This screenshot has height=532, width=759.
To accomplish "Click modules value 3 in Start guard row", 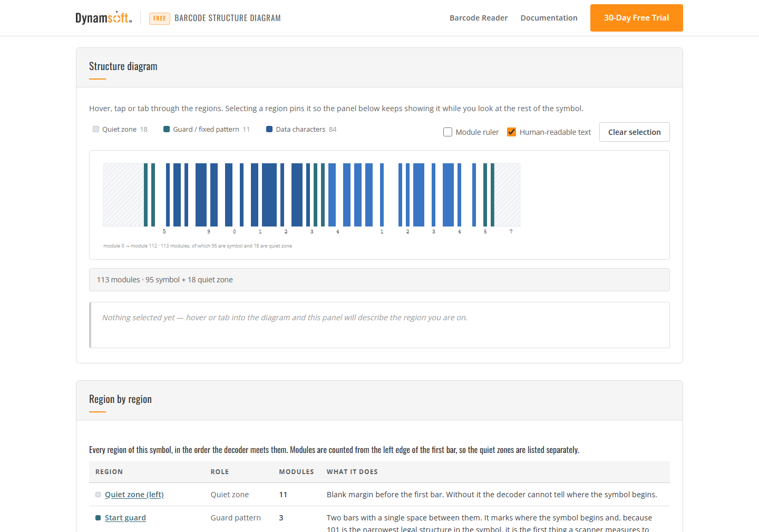I will (281, 518).
